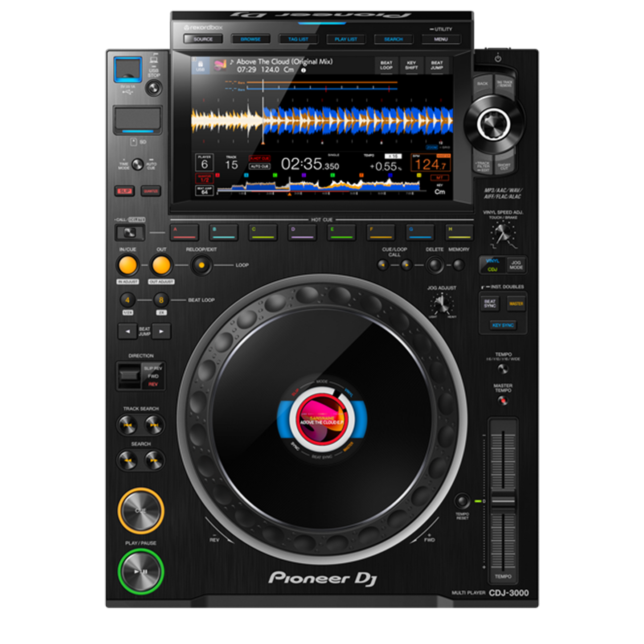Image resolution: width=644 pixels, height=644 pixels.
Task: Open the BROWSE screen
Action: [x=250, y=39]
